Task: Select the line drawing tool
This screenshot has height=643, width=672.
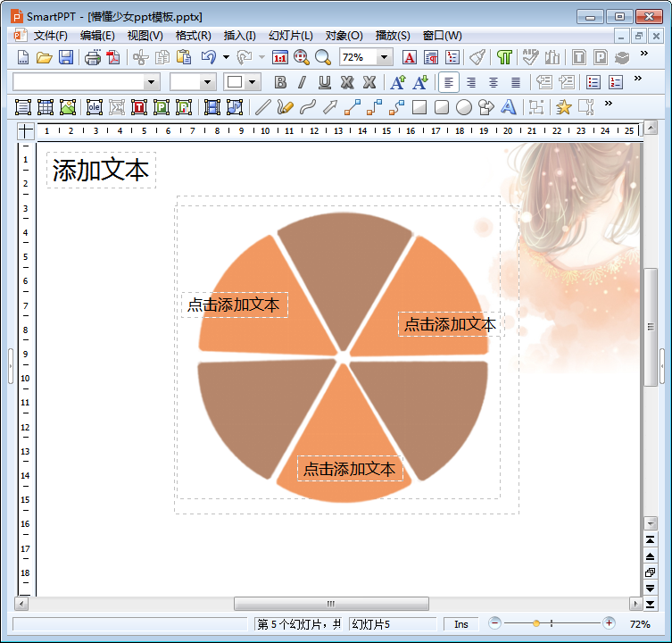Action: pyautogui.click(x=262, y=107)
